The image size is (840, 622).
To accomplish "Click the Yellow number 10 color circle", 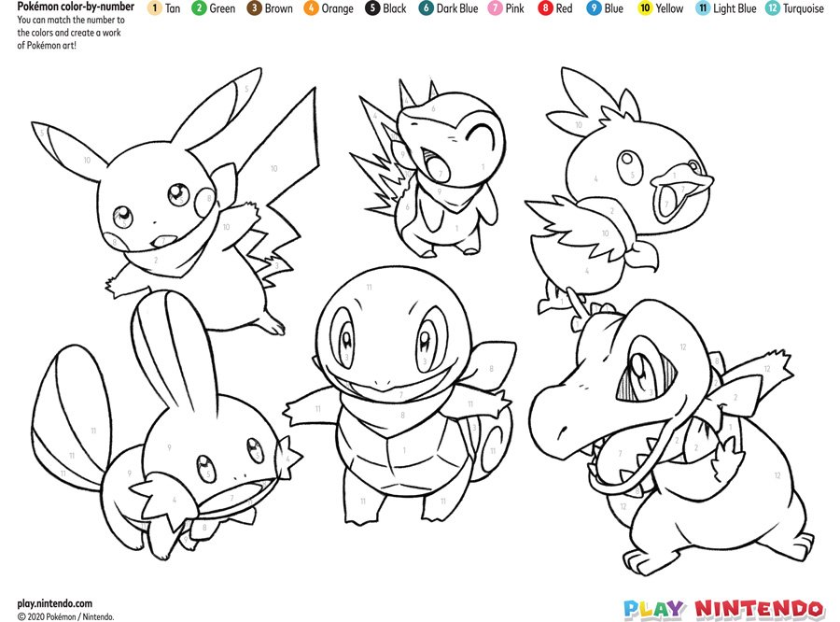I will click(x=645, y=8).
